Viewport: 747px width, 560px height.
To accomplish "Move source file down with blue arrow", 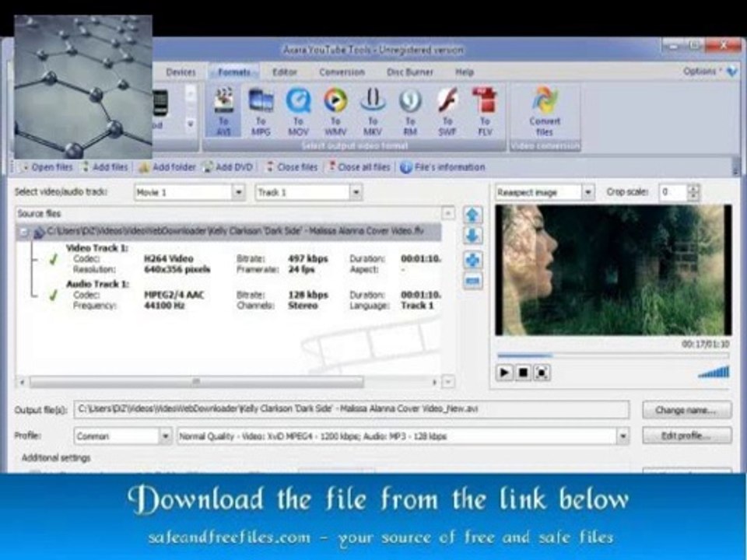I will tap(472, 236).
